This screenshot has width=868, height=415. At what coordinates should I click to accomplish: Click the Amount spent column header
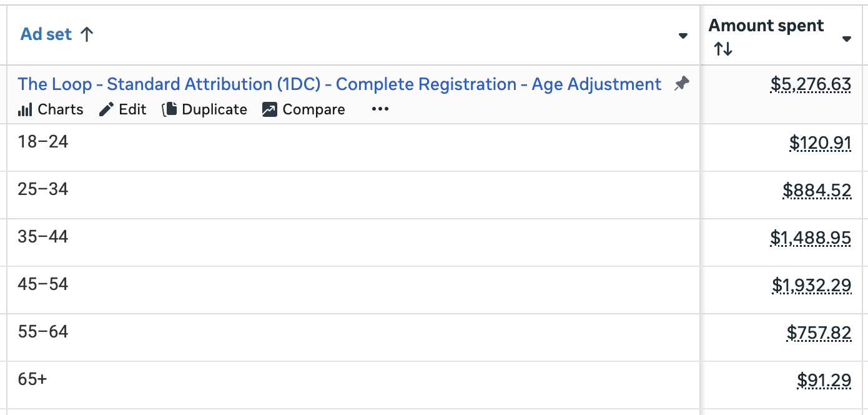click(766, 26)
